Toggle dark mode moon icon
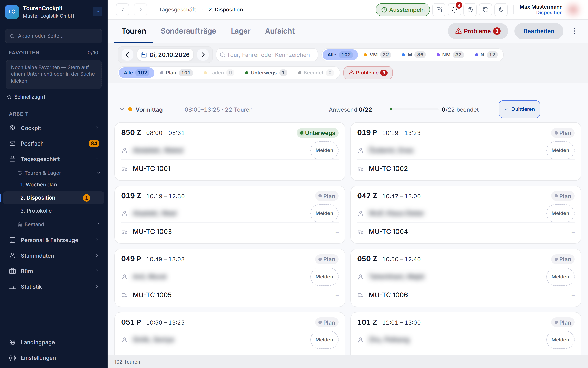Image resolution: width=588 pixels, height=368 pixels. (501, 10)
